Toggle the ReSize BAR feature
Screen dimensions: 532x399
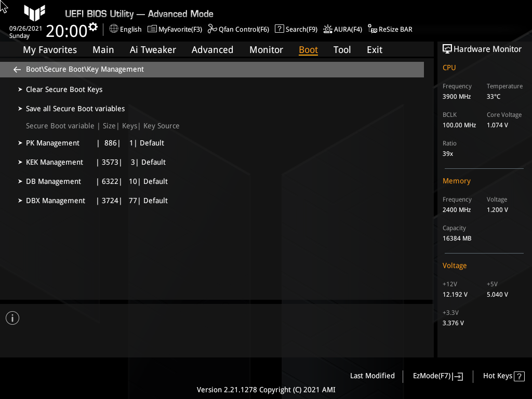390,29
